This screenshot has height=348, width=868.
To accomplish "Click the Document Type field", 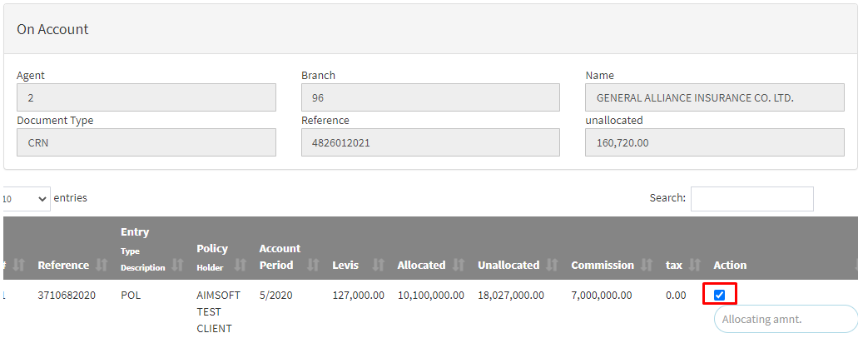I will (x=146, y=142).
